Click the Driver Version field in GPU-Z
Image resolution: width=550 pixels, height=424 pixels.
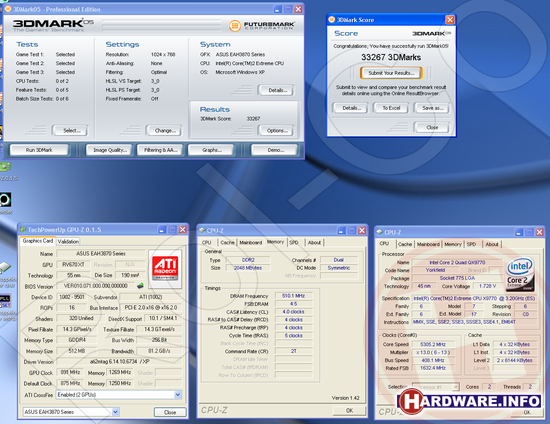point(119,362)
